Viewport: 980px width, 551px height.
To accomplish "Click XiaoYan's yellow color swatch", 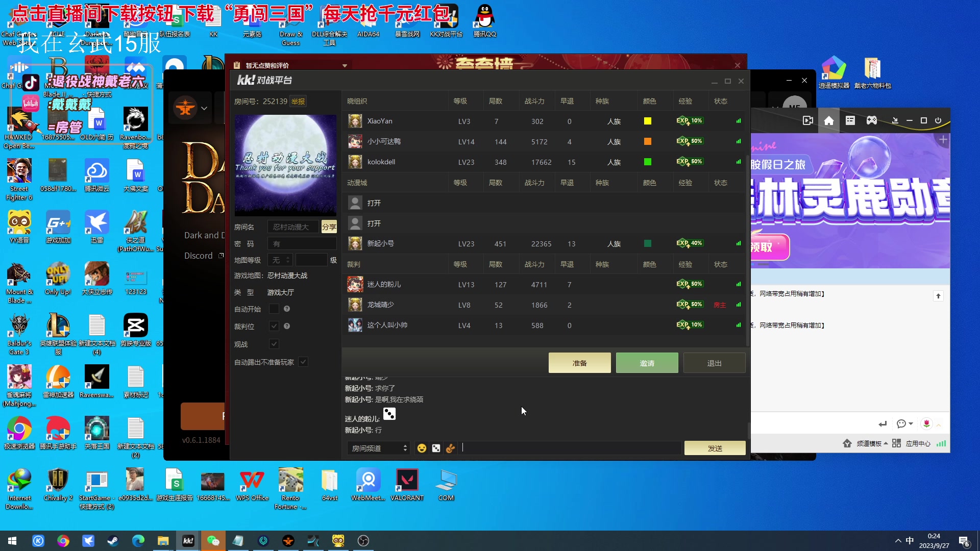I will click(648, 121).
